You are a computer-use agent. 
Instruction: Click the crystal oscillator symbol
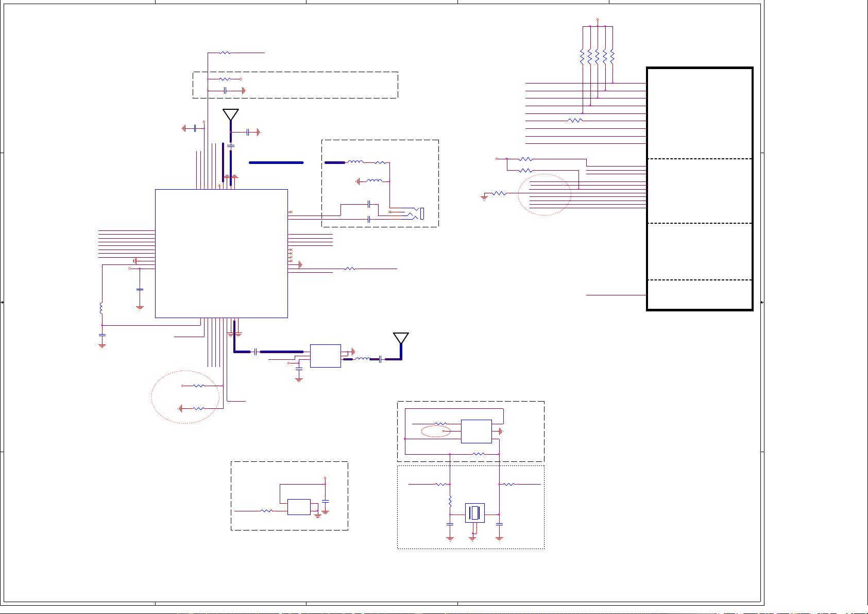coord(474,513)
